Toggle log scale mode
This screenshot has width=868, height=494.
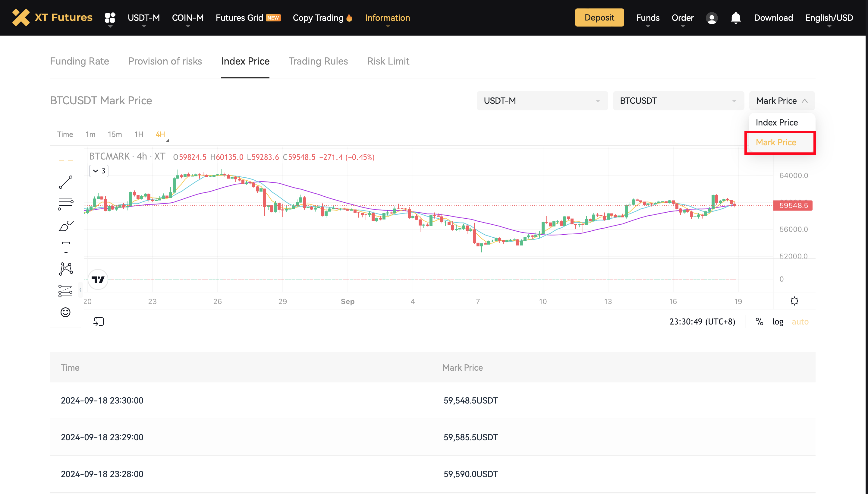click(x=778, y=321)
